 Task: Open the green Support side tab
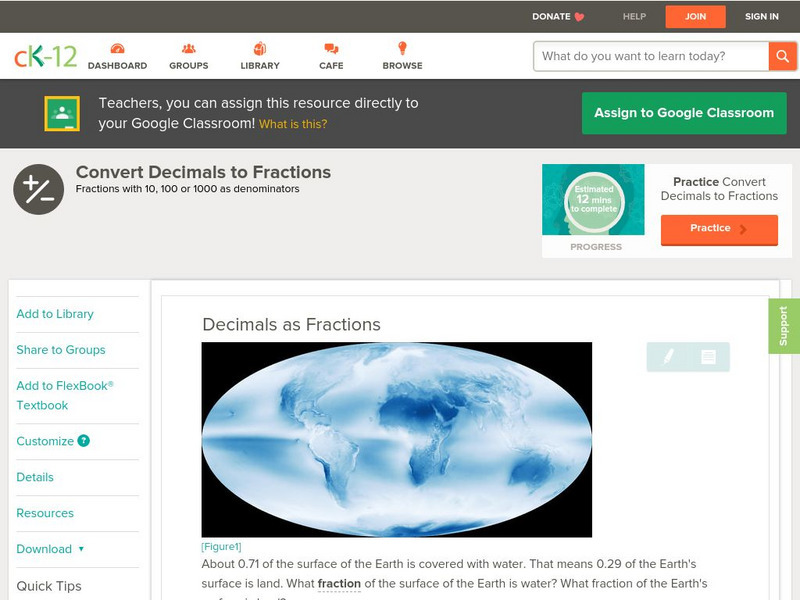784,326
